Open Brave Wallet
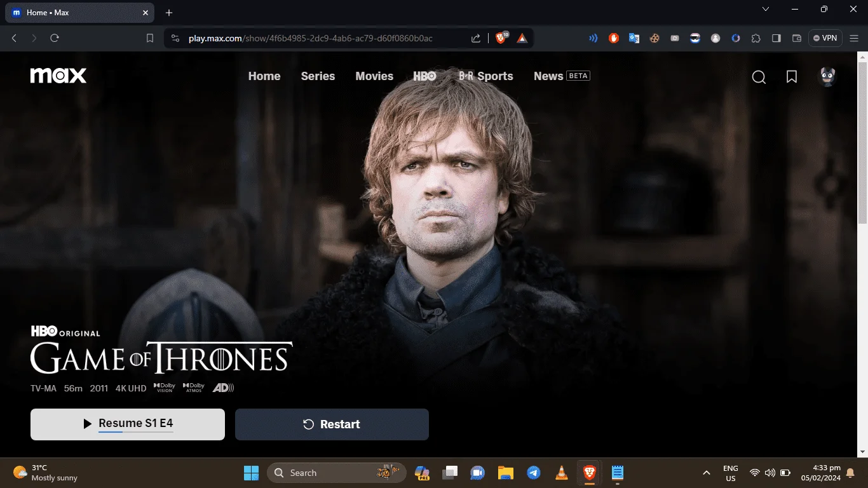The height and width of the screenshot is (488, 868). [796, 38]
